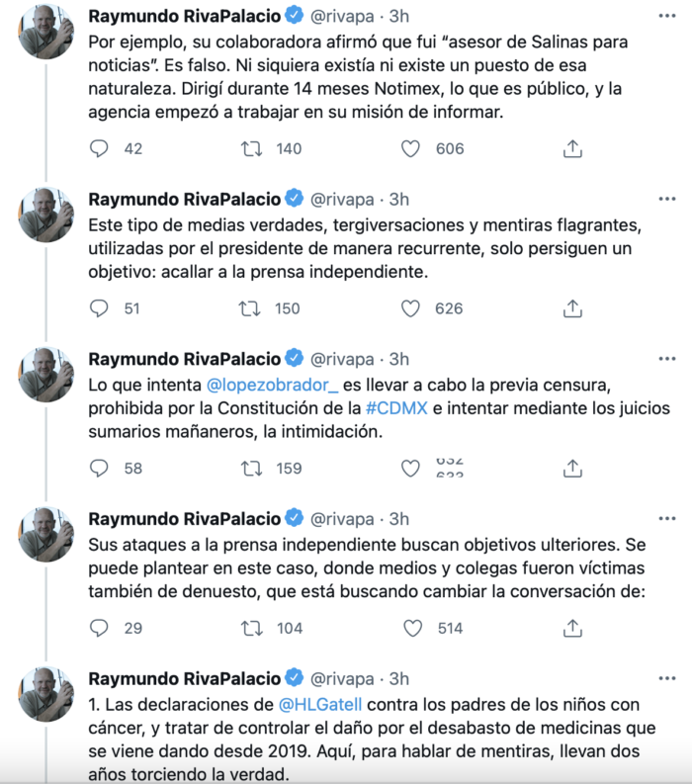Retweet the tweet with 140 retweets

coord(251,148)
